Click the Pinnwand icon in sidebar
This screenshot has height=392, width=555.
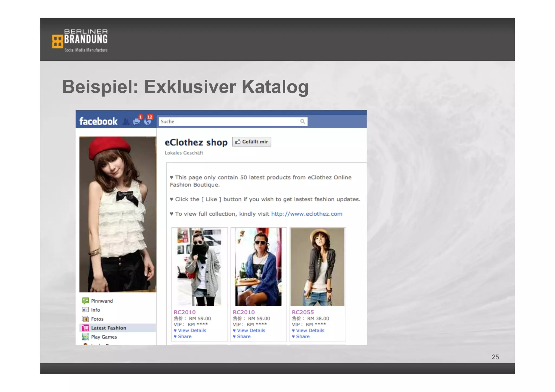(x=85, y=301)
